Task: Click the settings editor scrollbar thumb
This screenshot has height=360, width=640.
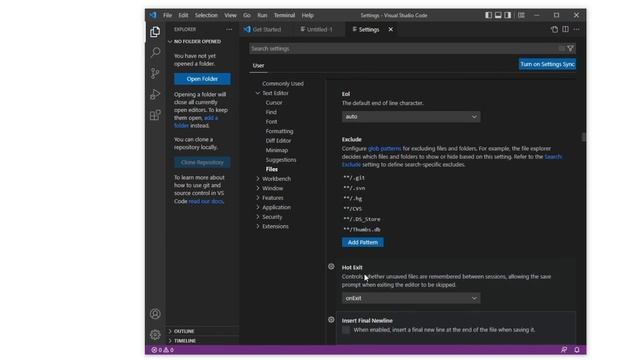Action: pyautogui.click(x=584, y=137)
